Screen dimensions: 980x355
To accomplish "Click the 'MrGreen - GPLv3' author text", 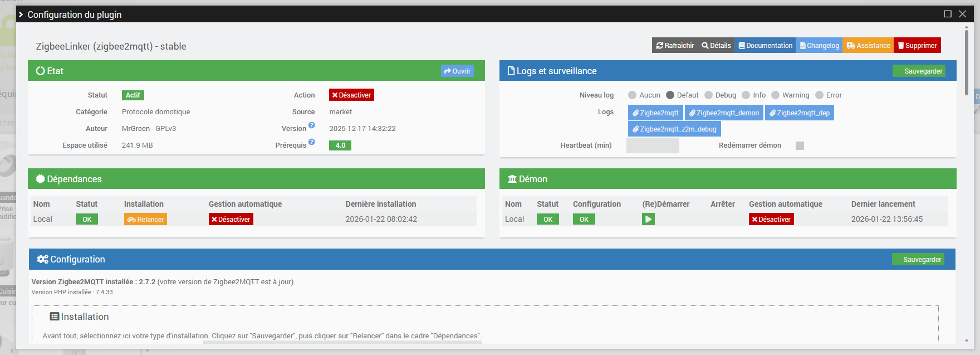I will pyautogui.click(x=149, y=129).
